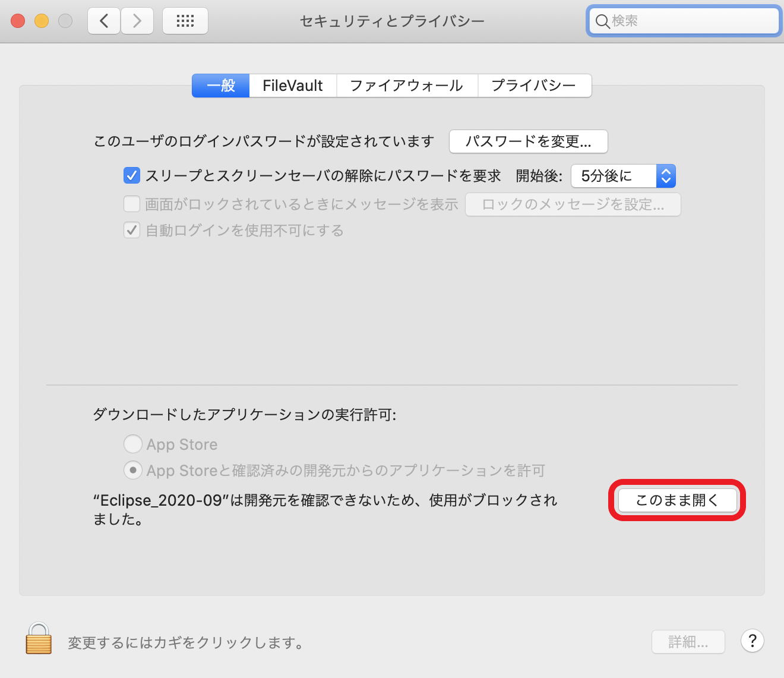
Task: Switch to the FileVault tab
Action: [293, 86]
